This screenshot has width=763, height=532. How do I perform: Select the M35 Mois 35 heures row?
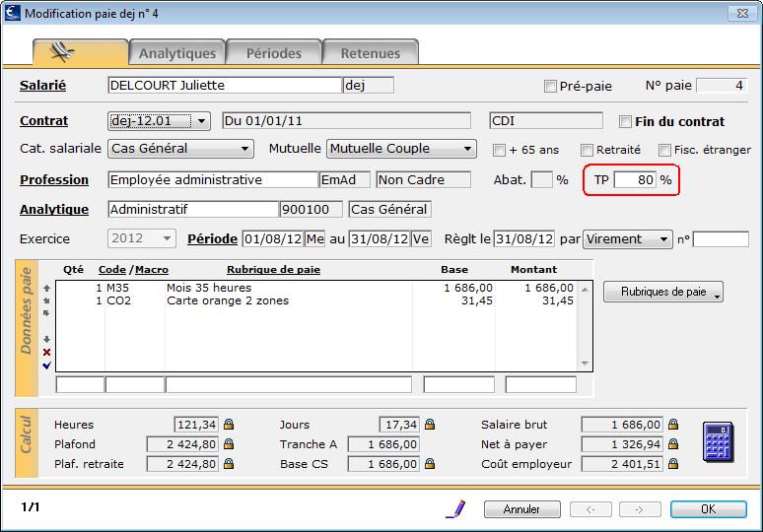(316, 288)
